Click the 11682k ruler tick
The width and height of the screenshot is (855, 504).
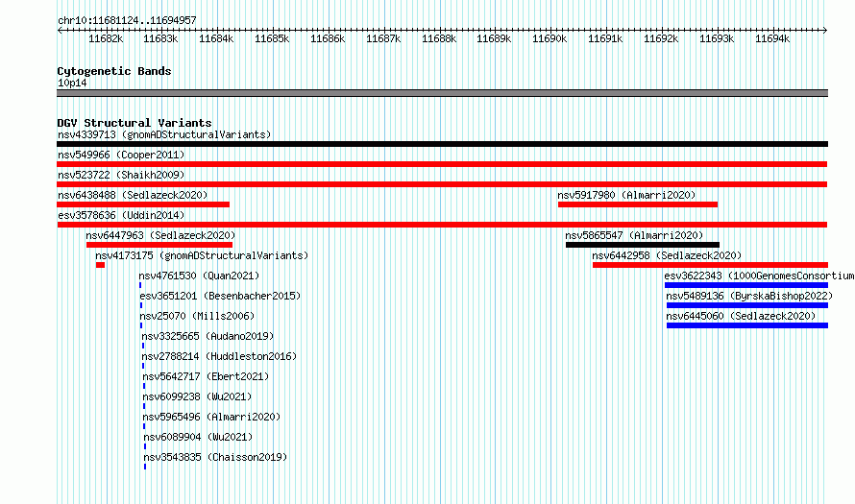pos(106,38)
